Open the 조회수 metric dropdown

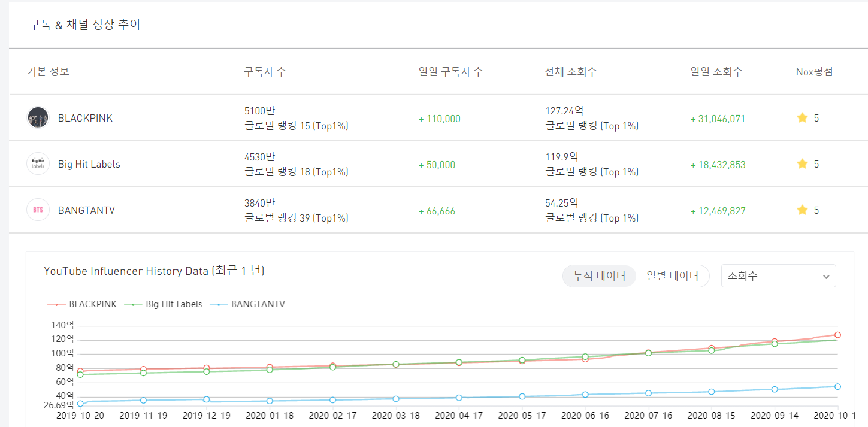click(x=779, y=276)
